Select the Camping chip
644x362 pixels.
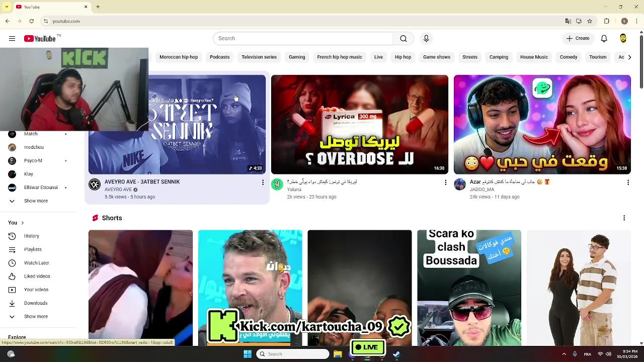(x=499, y=57)
